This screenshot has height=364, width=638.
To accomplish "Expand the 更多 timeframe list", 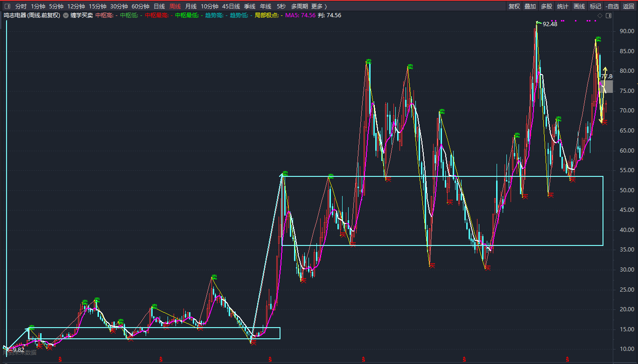I will click(319, 7).
